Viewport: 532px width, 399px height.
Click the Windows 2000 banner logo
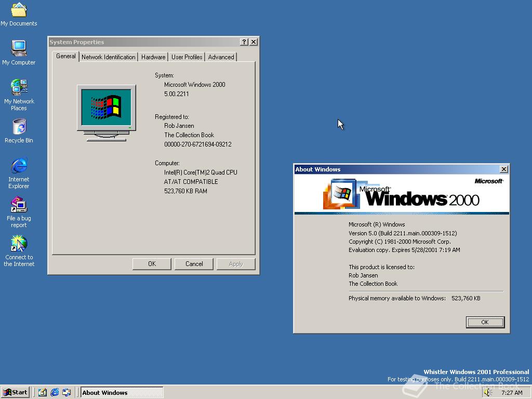click(x=402, y=194)
